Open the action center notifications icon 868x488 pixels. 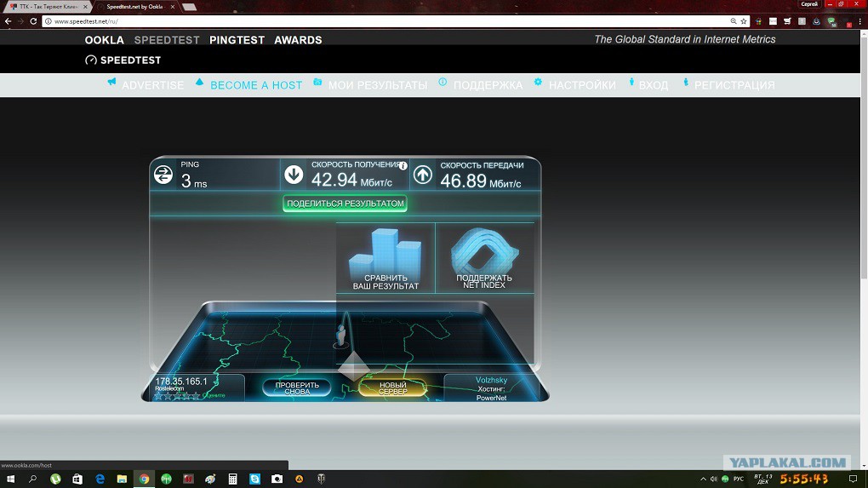click(x=853, y=479)
